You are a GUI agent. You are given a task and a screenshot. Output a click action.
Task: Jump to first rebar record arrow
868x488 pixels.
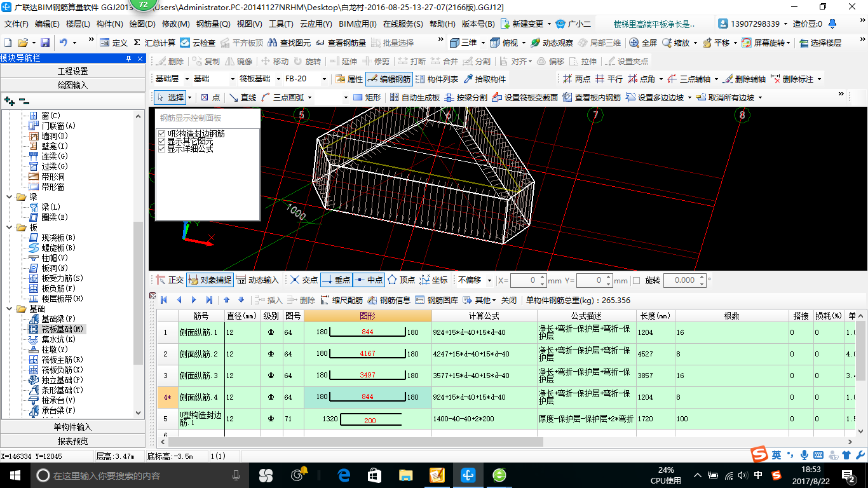(164, 300)
